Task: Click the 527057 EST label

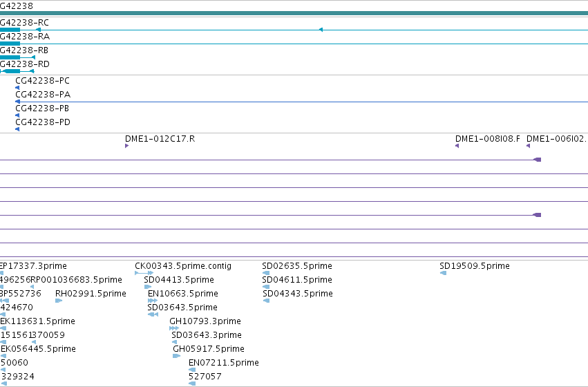Action: click(x=205, y=377)
